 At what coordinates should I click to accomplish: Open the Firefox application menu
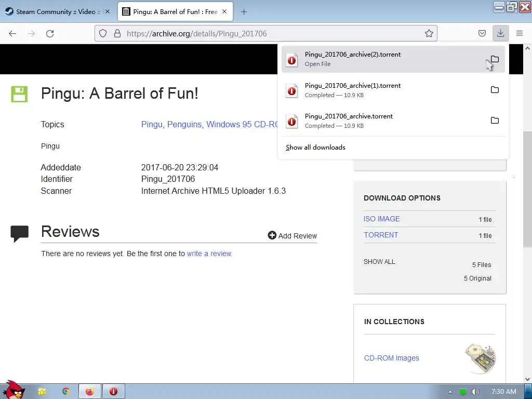(520, 33)
